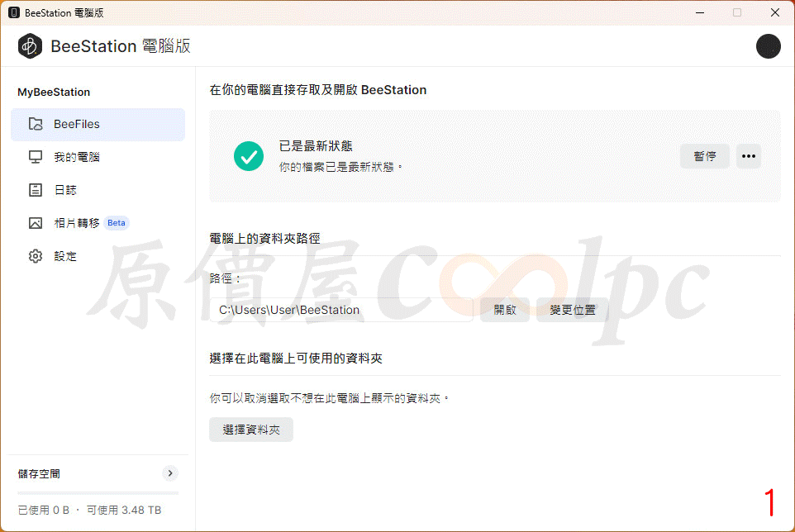The height and width of the screenshot is (532, 795).
Task: Open the 日誌 log page
Action: (x=98, y=190)
